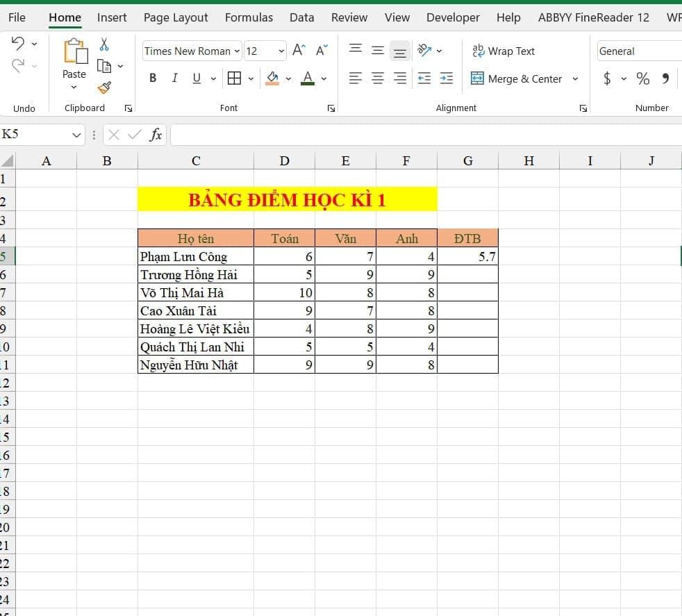The width and height of the screenshot is (682, 616).
Task: Toggle Align Left for text
Action: click(356, 78)
